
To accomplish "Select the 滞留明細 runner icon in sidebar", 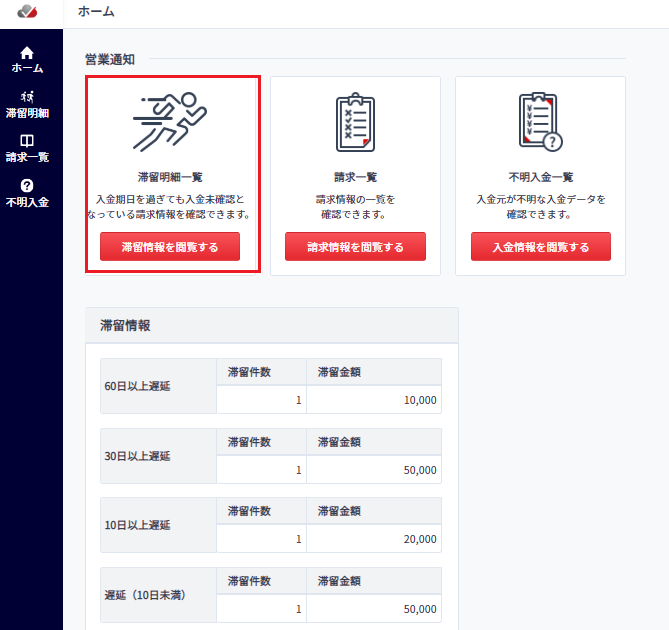I will pyautogui.click(x=27, y=97).
